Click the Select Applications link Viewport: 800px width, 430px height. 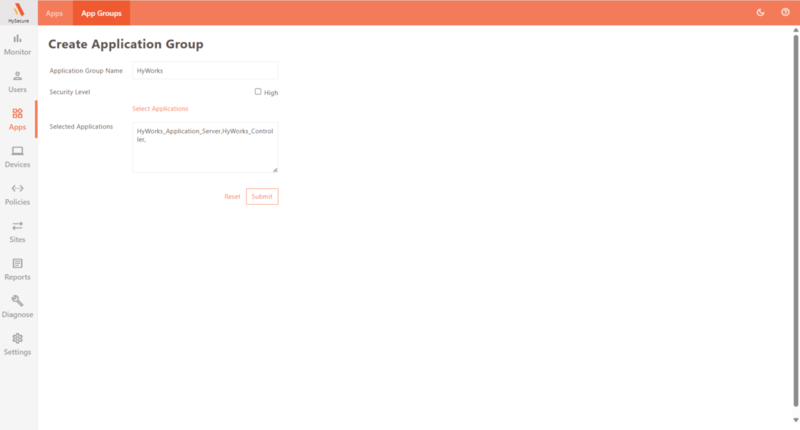point(160,109)
